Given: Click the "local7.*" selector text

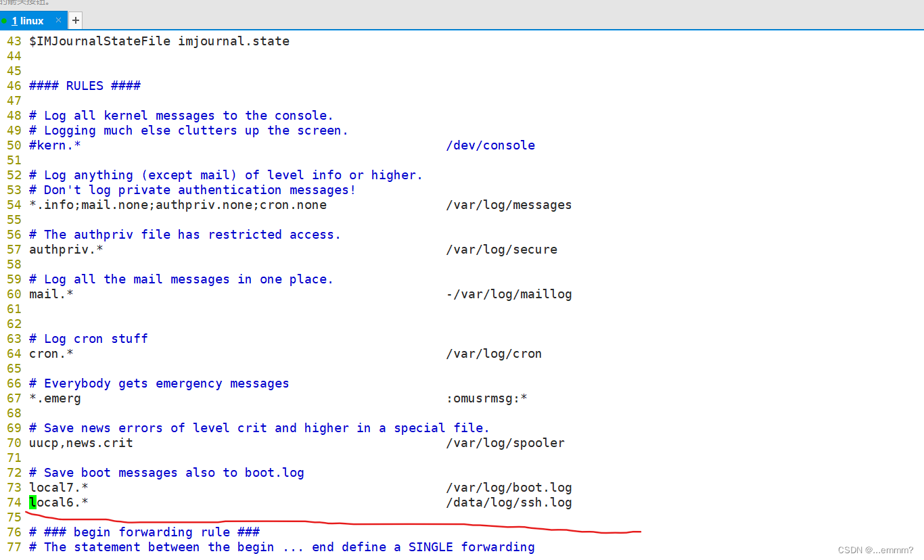Looking at the screenshot, I should [59, 488].
